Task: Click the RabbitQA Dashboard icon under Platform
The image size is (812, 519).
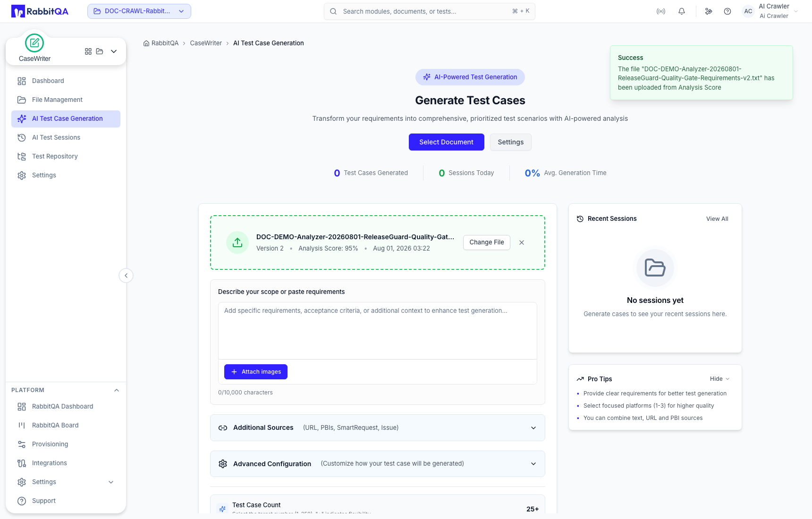Action: [22, 407]
